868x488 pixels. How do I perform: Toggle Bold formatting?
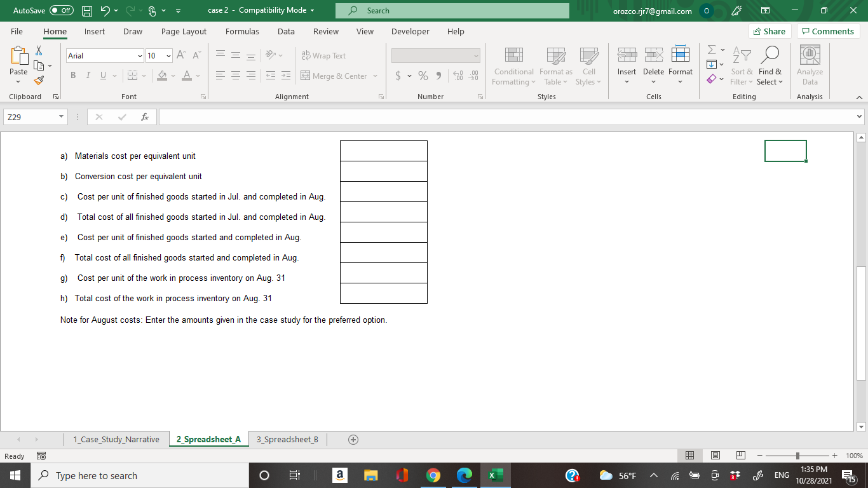(x=73, y=76)
